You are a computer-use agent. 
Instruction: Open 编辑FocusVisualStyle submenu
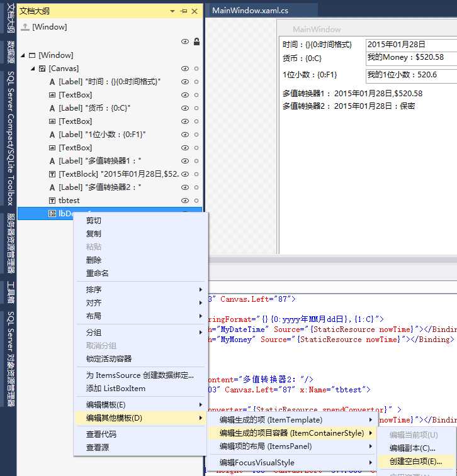(x=292, y=463)
